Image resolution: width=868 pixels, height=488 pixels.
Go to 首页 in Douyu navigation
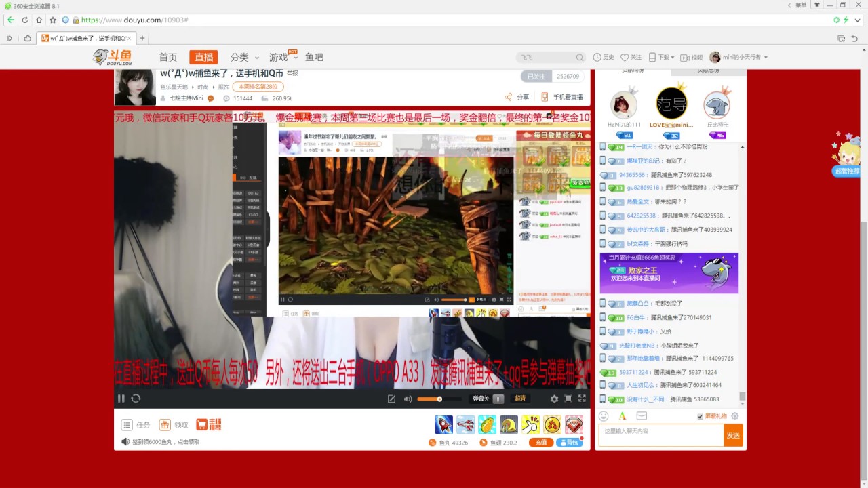click(168, 58)
